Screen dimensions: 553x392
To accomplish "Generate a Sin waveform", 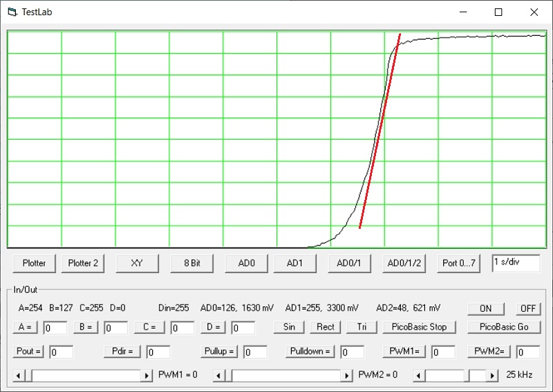I will click(289, 327).
